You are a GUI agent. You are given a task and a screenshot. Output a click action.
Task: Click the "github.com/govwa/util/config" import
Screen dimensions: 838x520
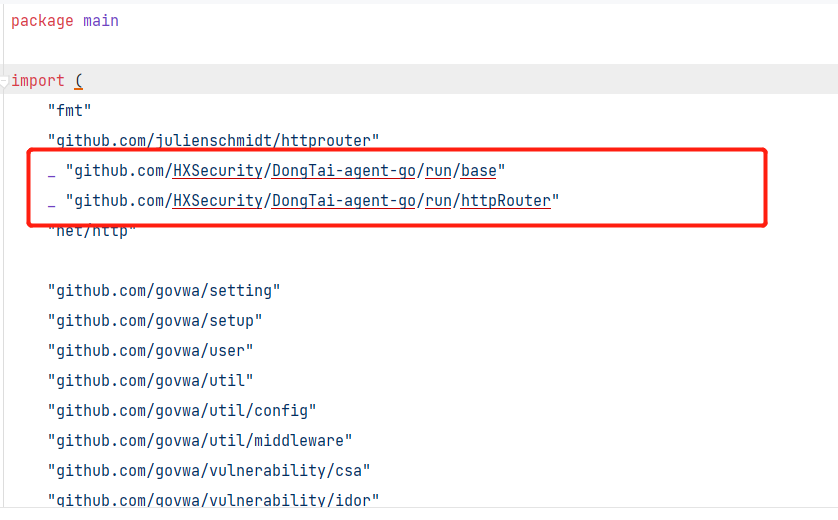182,410
